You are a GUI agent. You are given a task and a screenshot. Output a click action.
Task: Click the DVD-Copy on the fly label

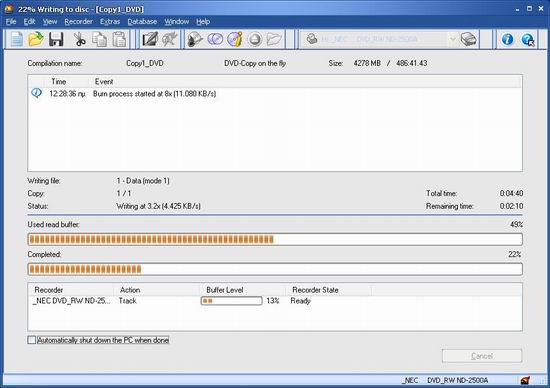[255, 63]
